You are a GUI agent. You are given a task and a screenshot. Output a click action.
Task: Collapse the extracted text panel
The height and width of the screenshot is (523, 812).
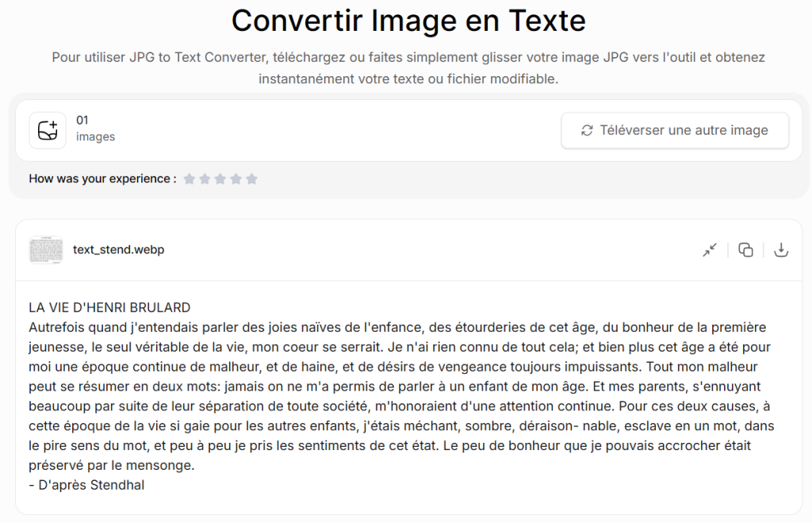point(710,250)
